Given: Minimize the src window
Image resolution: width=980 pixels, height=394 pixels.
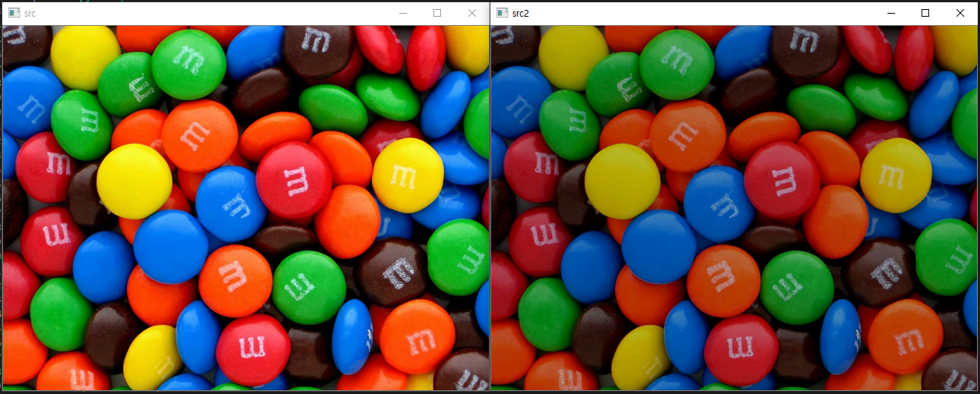Looking at the screenshot, I should [x=403, y=13].
